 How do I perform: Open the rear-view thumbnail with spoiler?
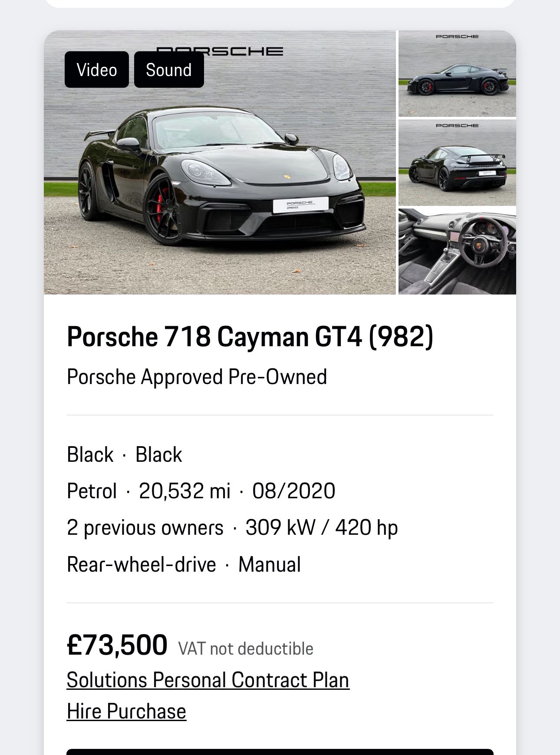(457, 163)
